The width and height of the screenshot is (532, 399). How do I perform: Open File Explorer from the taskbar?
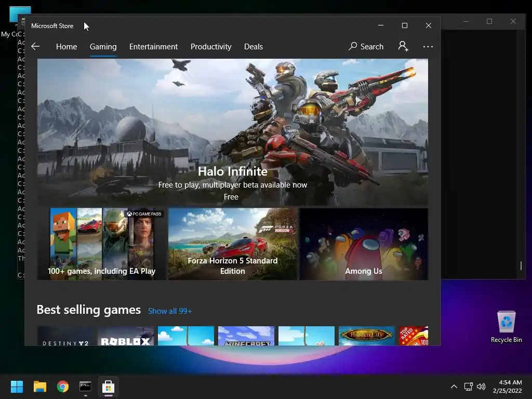[x=39, y=387]
